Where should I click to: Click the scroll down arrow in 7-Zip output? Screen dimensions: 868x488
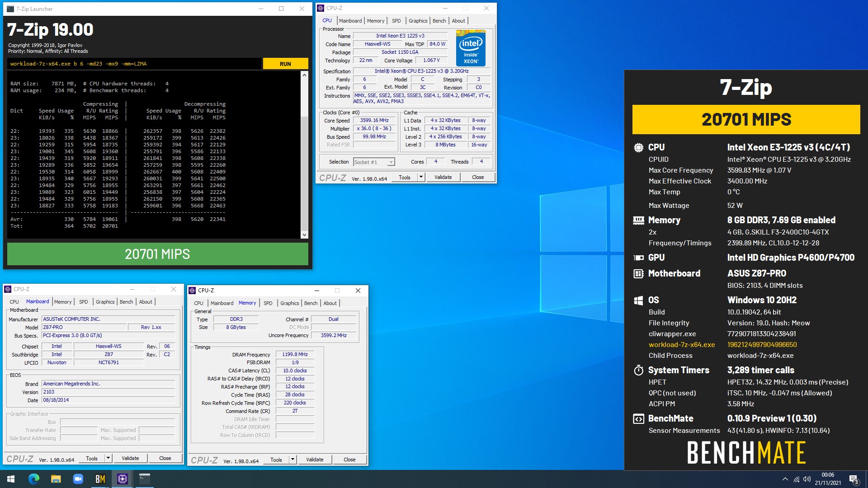304,235
